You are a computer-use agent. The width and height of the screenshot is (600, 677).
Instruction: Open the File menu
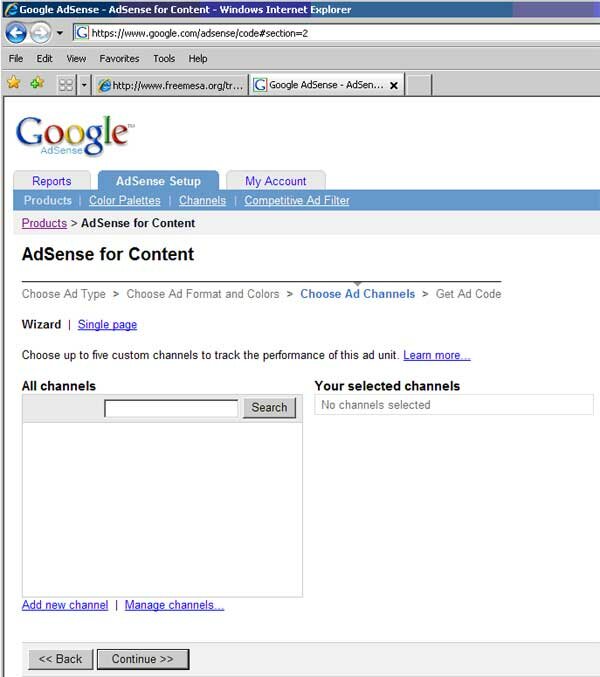pos(16,58)
